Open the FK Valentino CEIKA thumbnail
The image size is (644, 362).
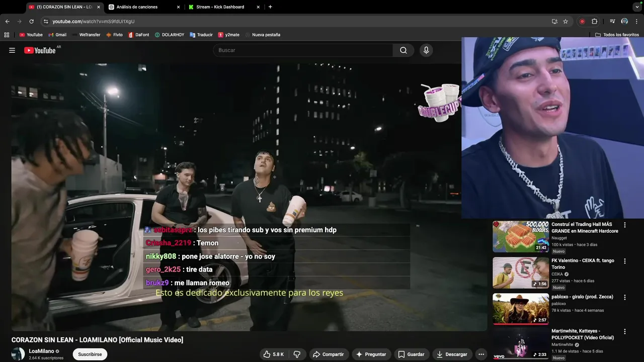[x=520, y=273]
